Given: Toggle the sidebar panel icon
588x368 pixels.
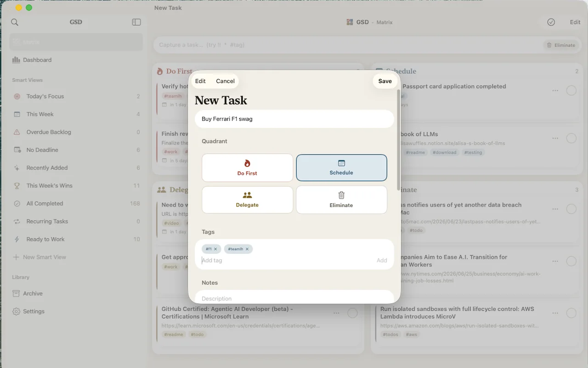Looking at the screenshot, I should click(136, 22).
